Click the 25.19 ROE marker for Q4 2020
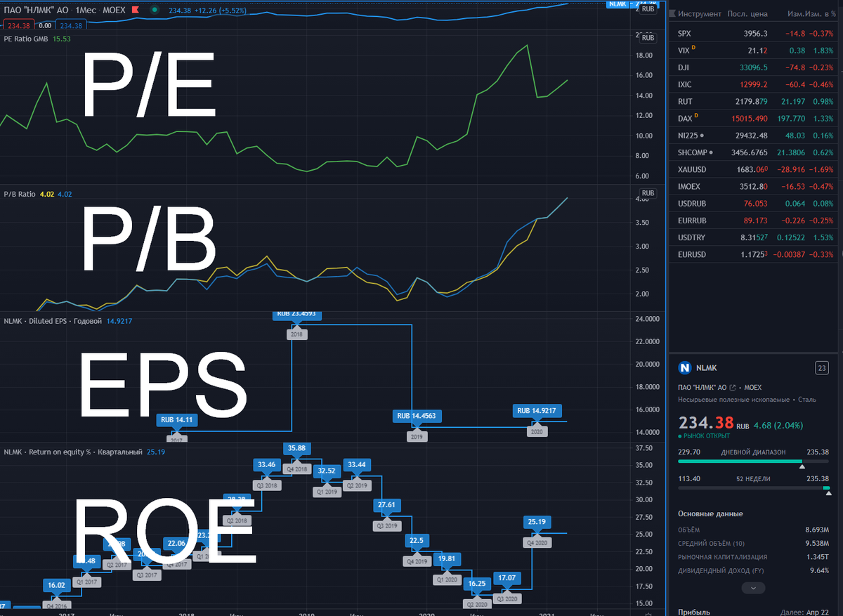Viewport: 843px width, 616px height. click(x=537, y=521)
